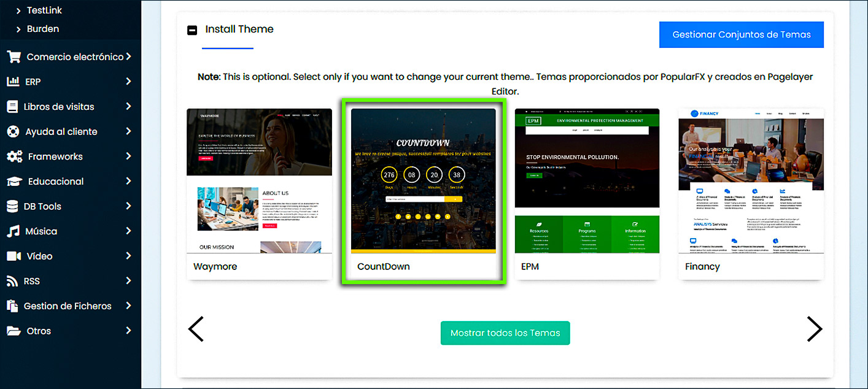Click the shopping cart icon for Comercio electrónico

(14, 57)
